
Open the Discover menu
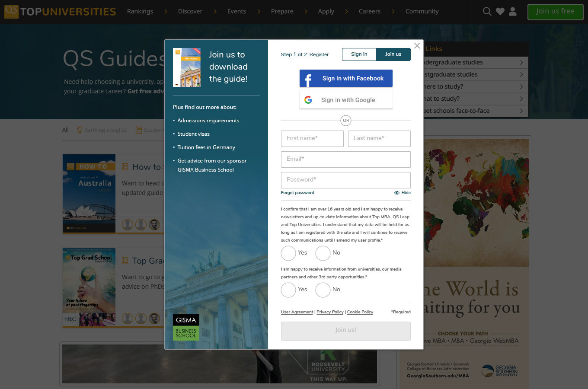coord(190,12)
